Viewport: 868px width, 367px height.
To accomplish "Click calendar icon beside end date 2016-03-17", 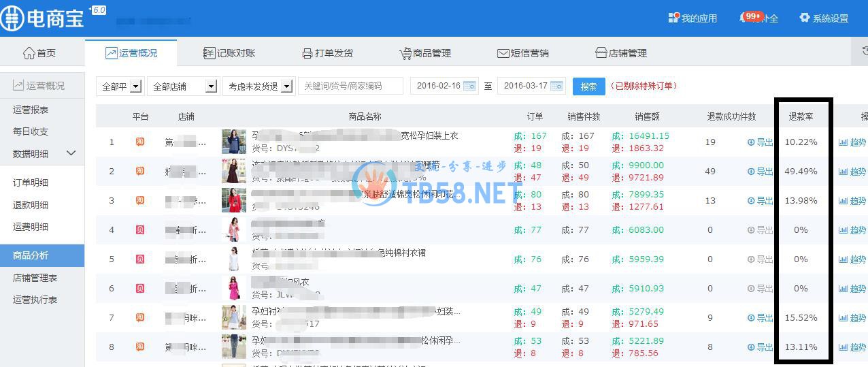I will 557,86.
